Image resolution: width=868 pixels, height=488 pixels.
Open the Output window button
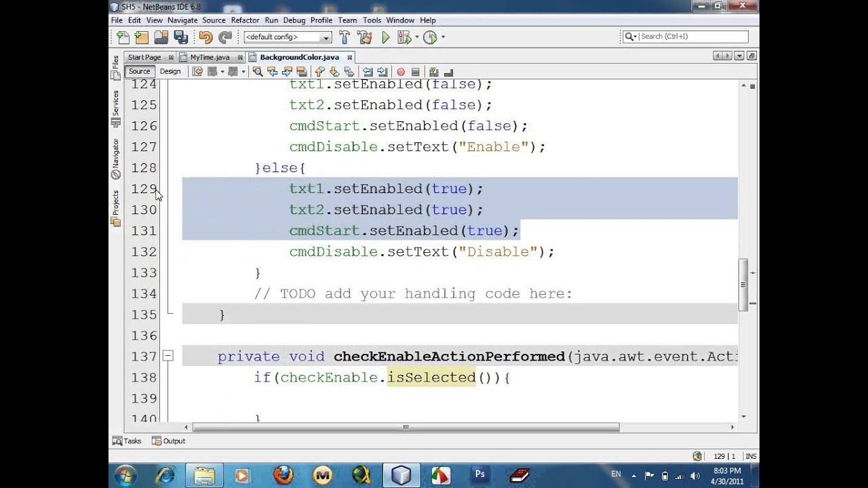tap(169, 441)
